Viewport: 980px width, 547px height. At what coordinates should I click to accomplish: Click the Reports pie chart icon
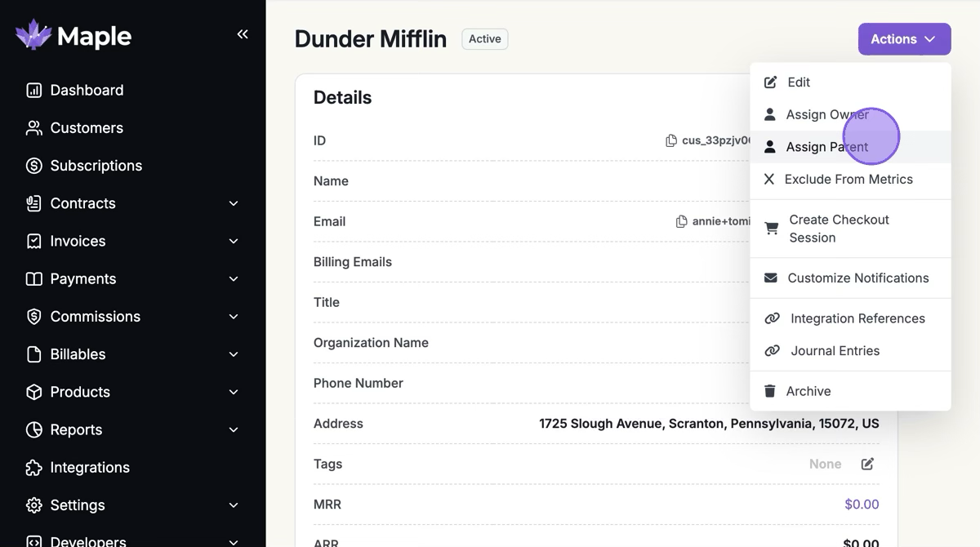click(x=33, y=429)
